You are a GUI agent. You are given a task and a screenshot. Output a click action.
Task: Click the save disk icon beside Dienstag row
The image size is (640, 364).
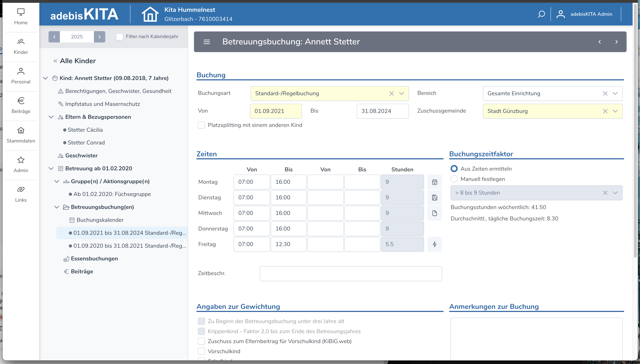pyautogui.click(x=435, y=198)
